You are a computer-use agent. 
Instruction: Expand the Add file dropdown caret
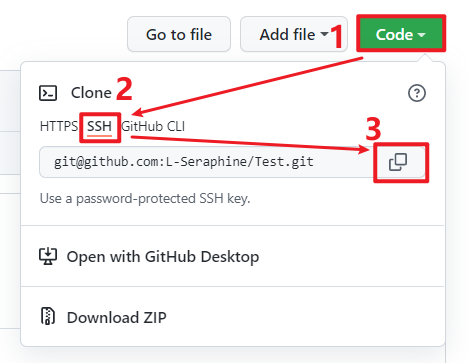click(x=324, y=34)
